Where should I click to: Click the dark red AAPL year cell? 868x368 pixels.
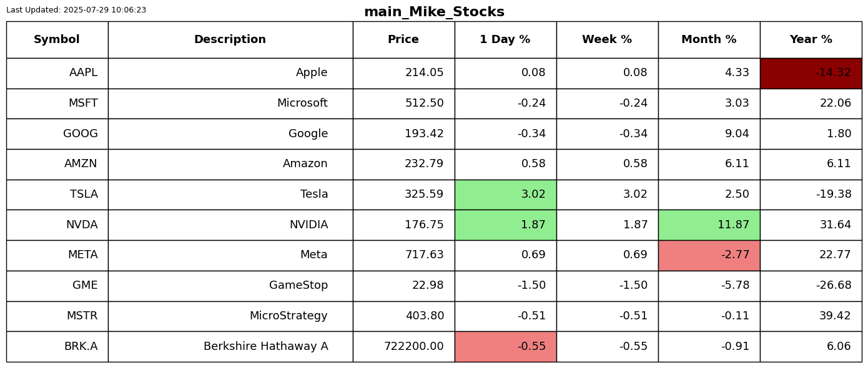tap(811, 73)
